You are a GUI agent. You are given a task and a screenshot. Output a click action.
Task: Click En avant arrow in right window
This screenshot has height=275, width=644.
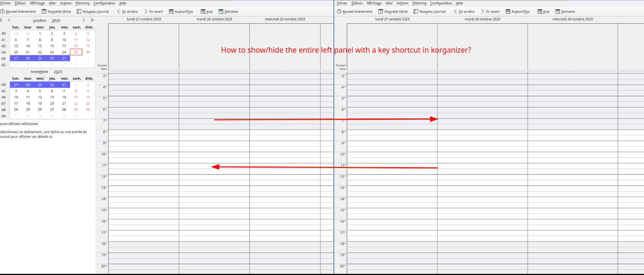coord(482,12)
